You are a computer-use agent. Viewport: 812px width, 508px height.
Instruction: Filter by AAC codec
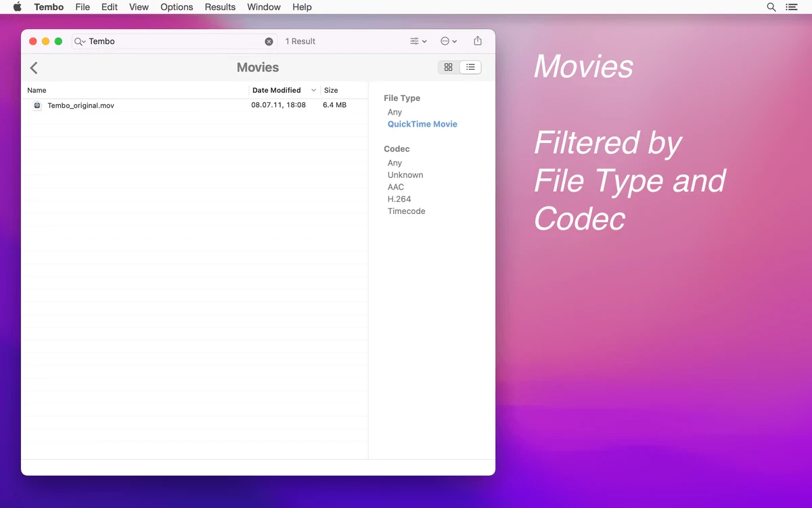click(396, 187)
